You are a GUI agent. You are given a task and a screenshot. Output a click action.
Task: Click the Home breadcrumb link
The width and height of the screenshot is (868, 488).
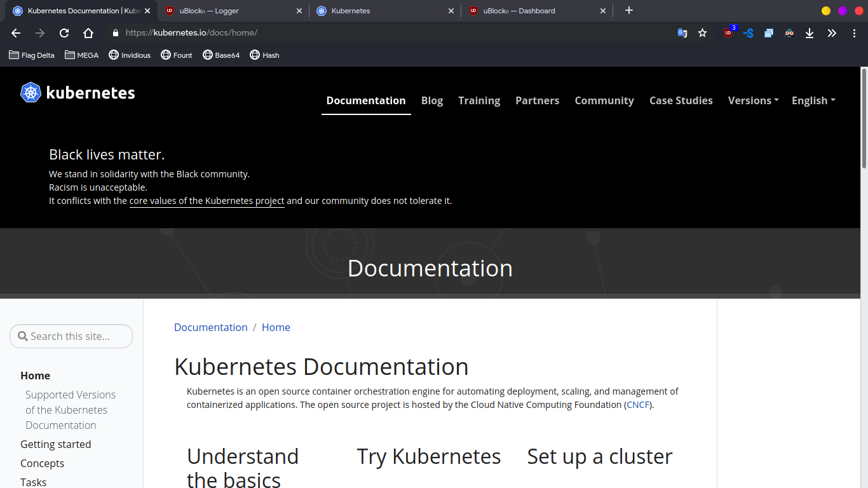pyautogui.click(x=276, y=327)
